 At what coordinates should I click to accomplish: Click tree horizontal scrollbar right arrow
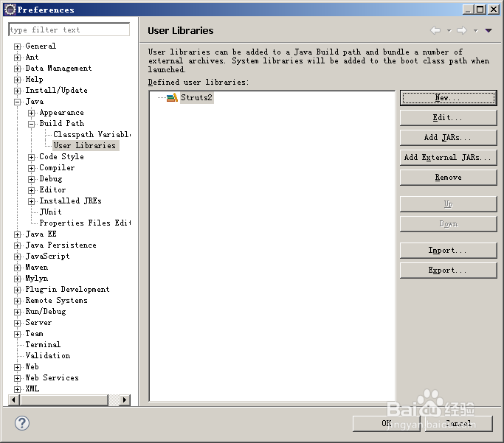125,400
